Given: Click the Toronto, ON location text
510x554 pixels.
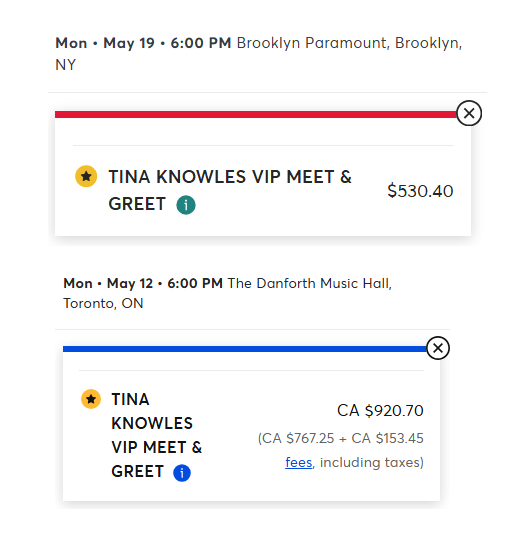Looking at the screenshot, I should point(103,303).
